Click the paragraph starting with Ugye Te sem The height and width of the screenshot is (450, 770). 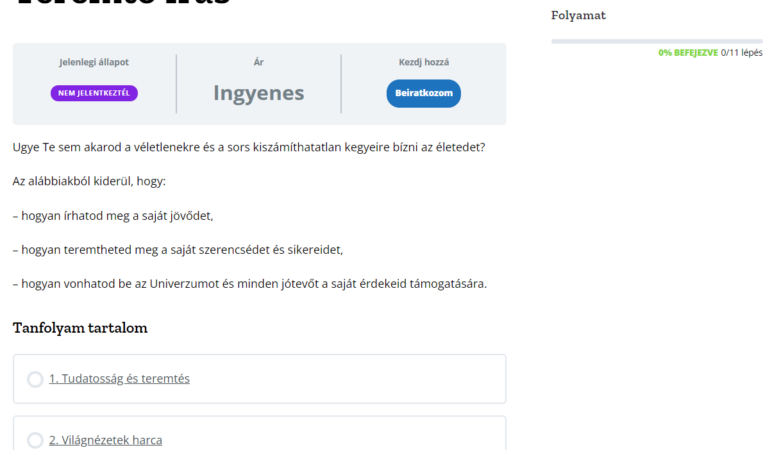point(248,147)
